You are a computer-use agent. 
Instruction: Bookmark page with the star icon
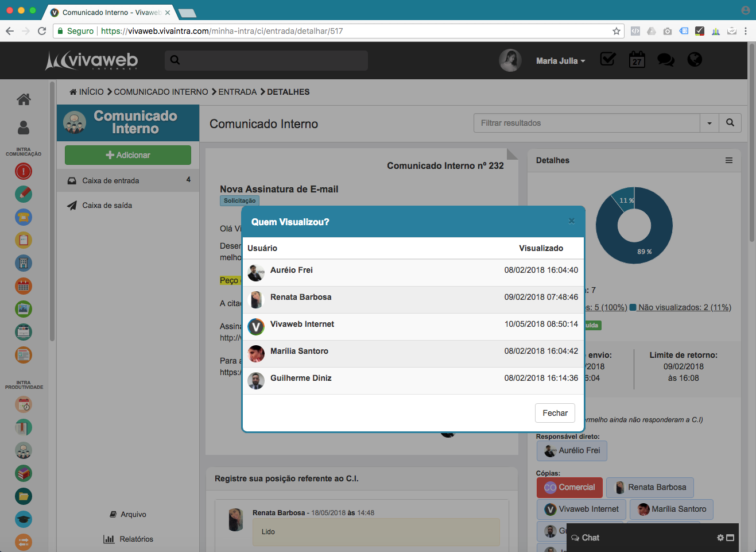[x=617, y=31]
